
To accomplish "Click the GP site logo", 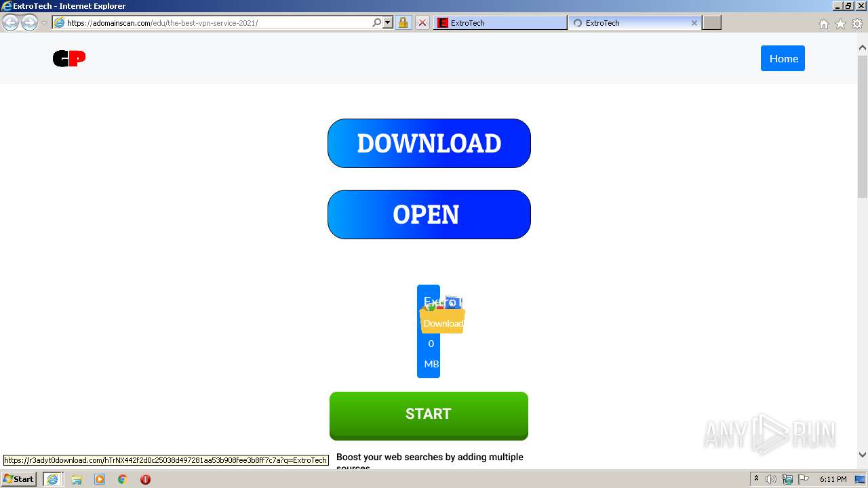I will tap(69, 59).
